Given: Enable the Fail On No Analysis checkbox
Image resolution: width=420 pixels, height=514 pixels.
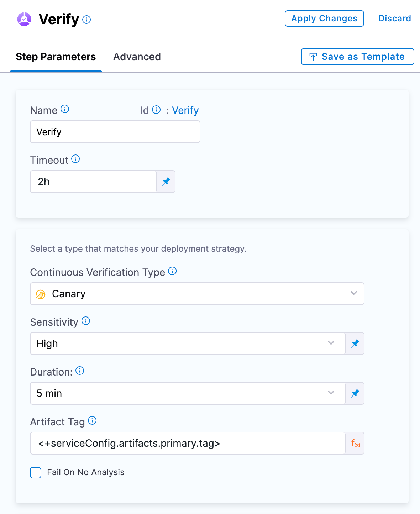Looking at the screenshot, I should coord(36,473).
